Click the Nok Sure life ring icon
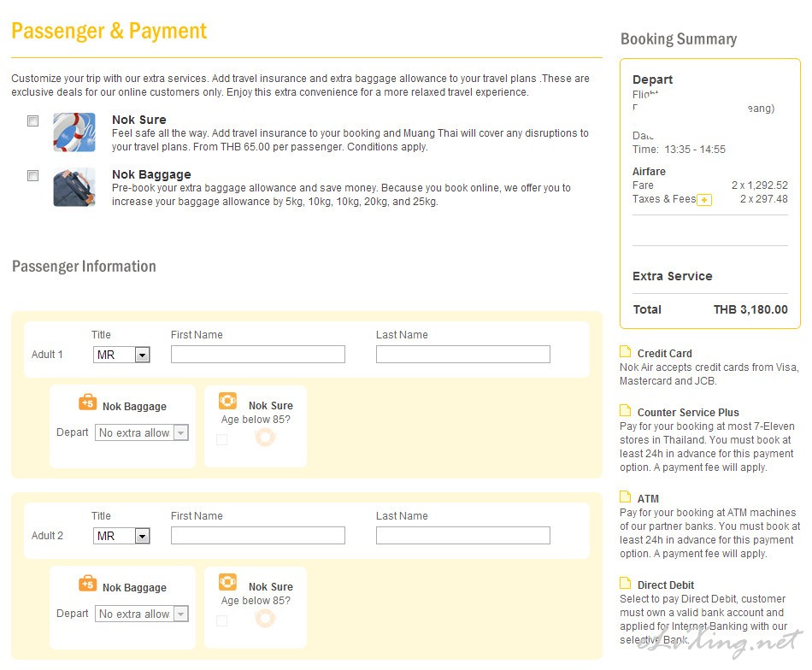812x670 pixels. pos(74,132)
